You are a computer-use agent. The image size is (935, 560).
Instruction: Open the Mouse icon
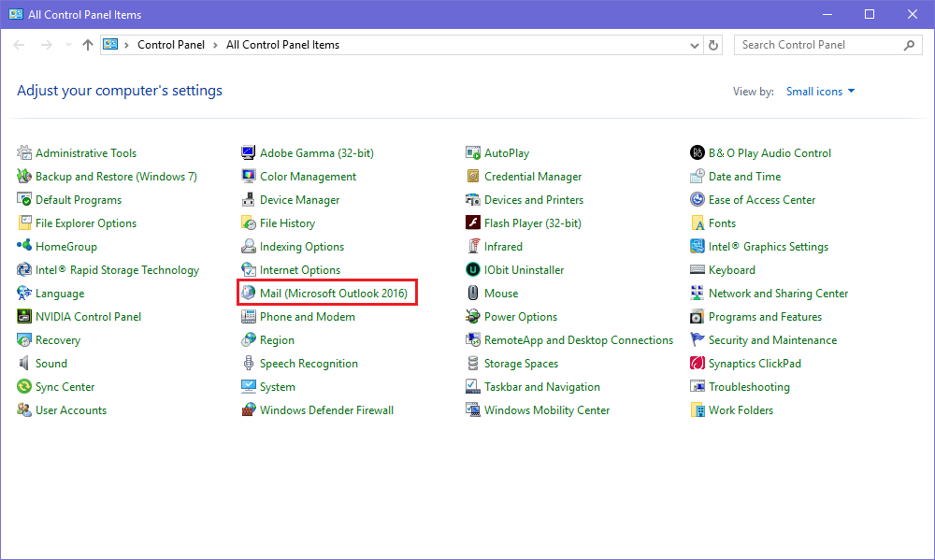(x=473, y=293)
